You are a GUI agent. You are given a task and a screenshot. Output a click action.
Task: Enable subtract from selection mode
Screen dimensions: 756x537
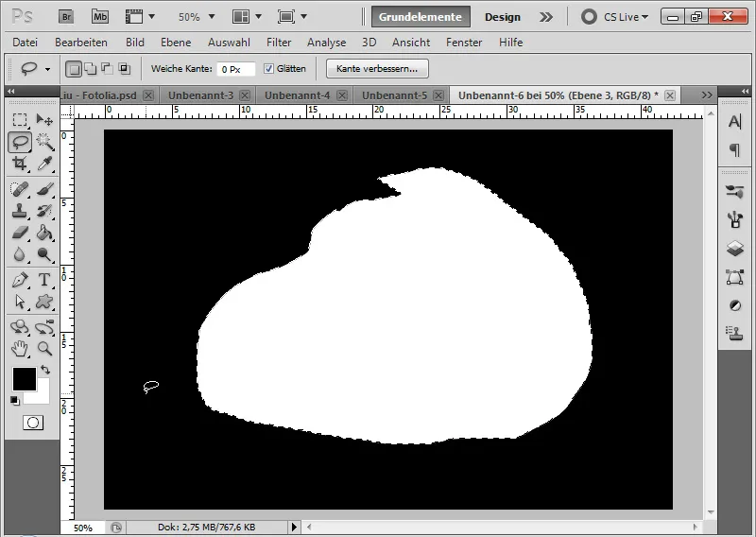[x=107, y=69]
